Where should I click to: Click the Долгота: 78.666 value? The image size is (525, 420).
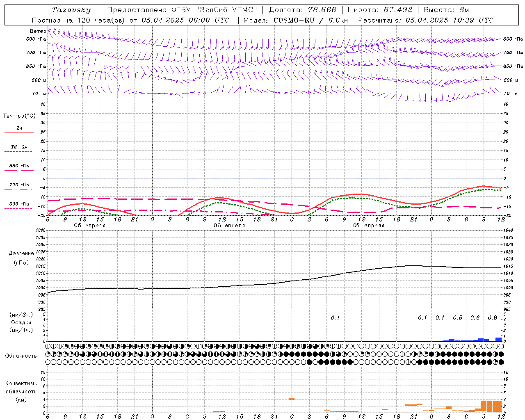pos(302,10)
